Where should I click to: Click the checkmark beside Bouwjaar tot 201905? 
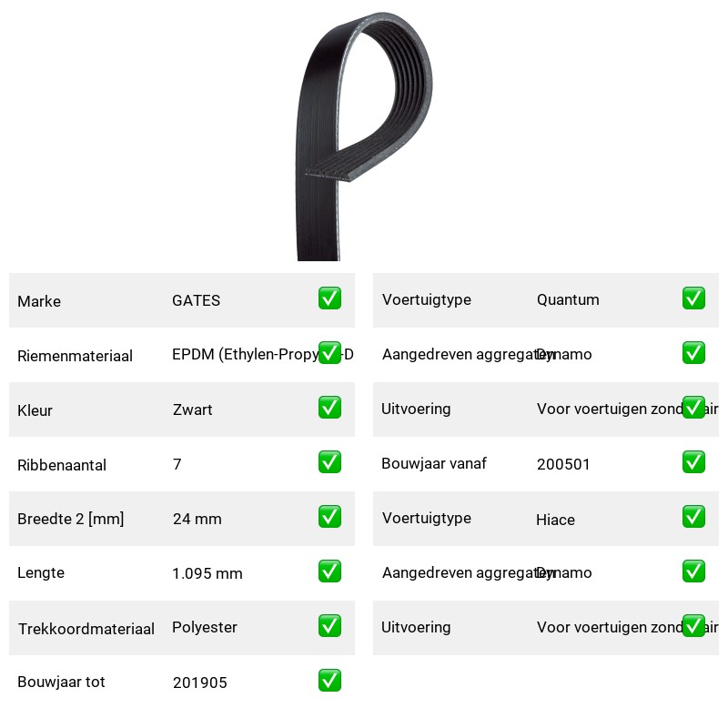(329, 681)
